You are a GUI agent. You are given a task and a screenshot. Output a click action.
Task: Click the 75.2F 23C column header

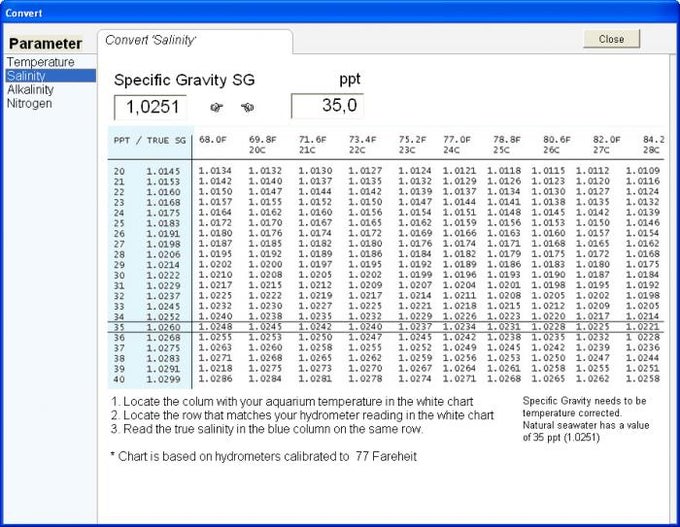tap(412, 145)
